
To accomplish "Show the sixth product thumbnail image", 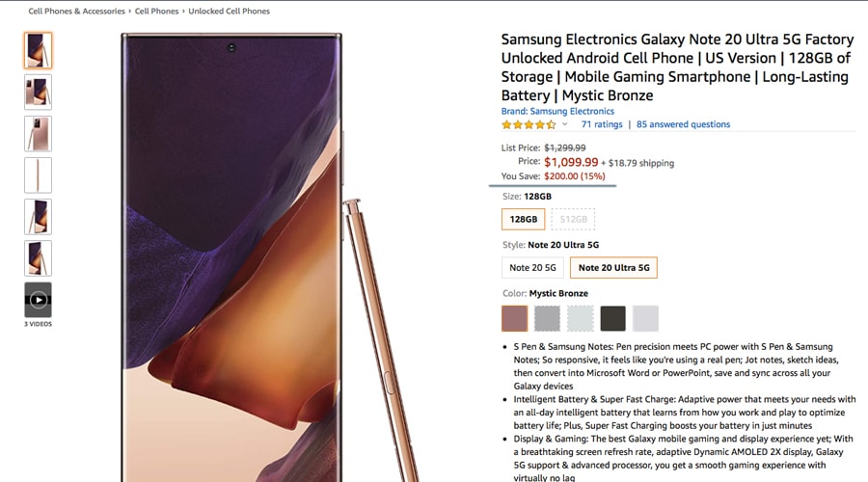I will [38, 258].
